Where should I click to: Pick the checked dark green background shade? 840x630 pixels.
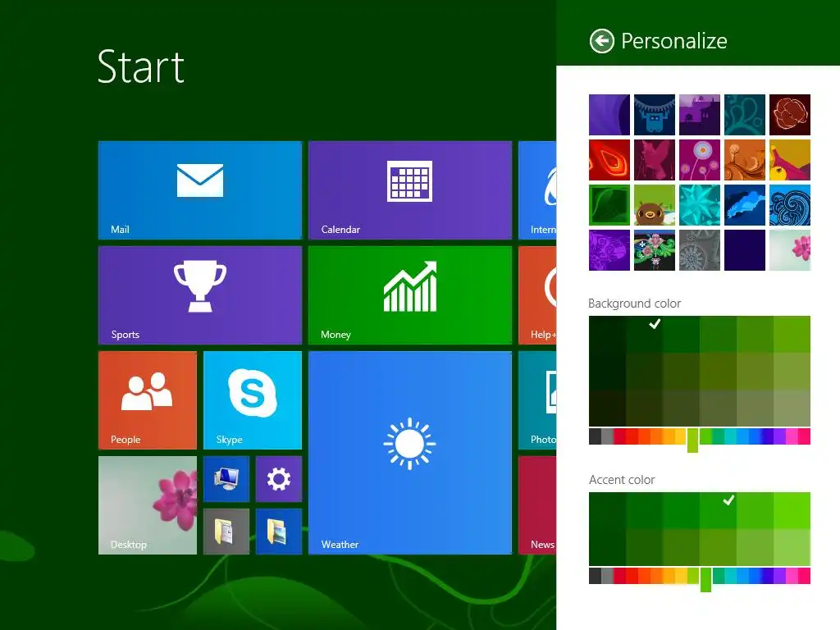pyautogui.click(x=644, y=335)
